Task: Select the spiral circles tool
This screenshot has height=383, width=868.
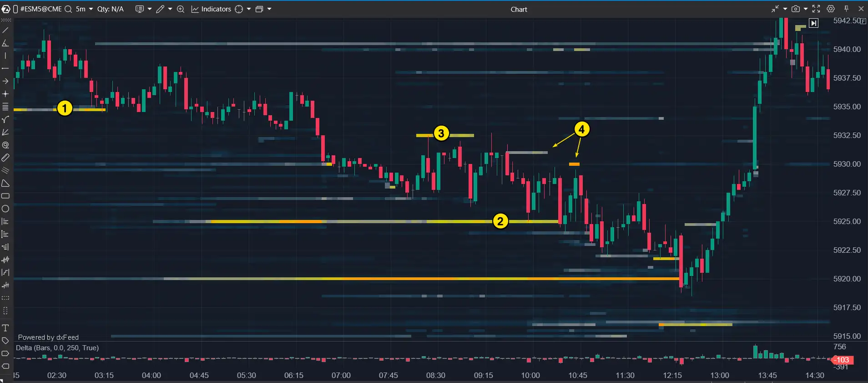Action: point(5,145)
